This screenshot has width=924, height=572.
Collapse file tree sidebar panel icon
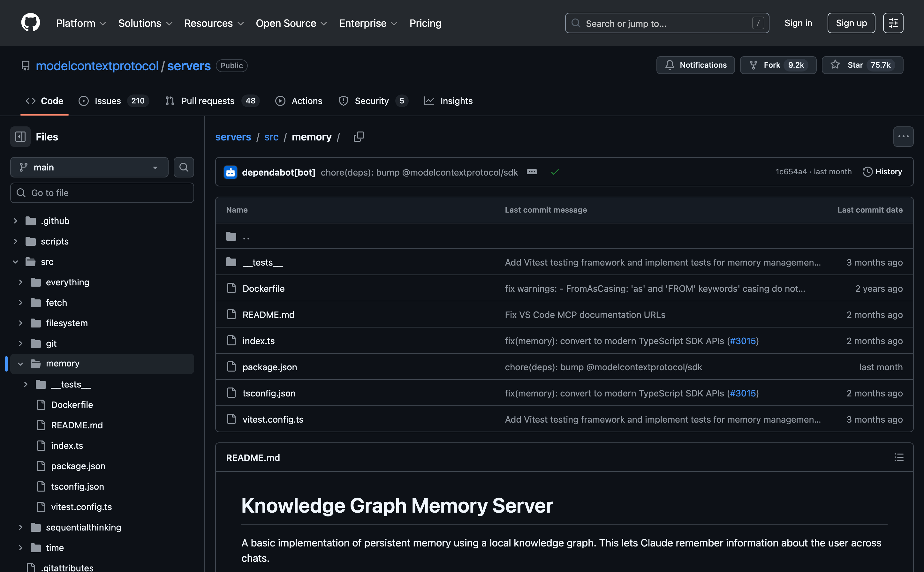(x=20, y=137)
